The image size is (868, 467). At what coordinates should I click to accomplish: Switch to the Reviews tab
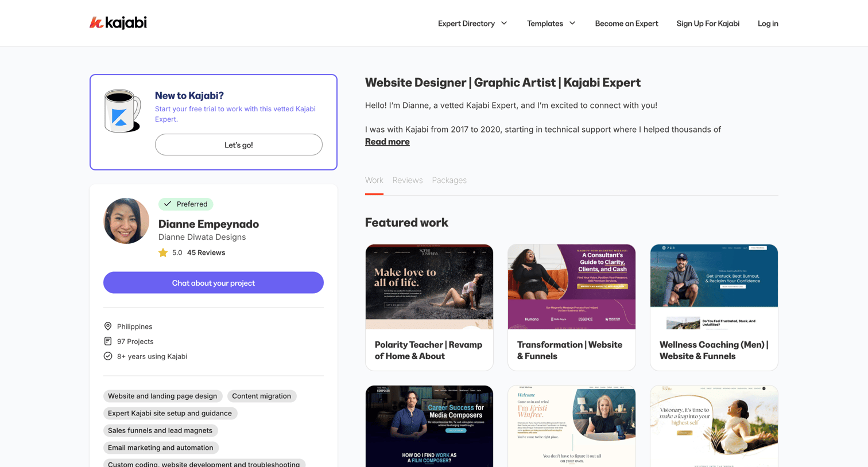(408, 180)
